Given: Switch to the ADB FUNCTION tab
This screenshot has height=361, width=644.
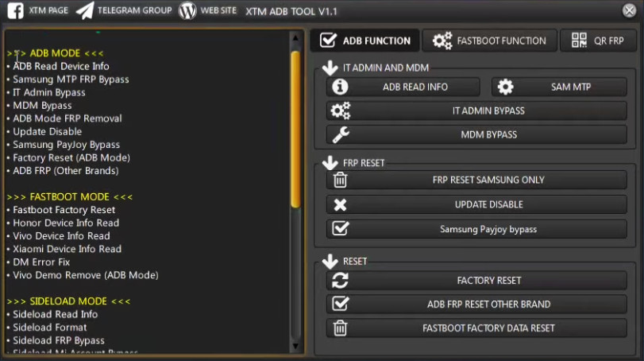Looking at the screenshot, I should point(365,41).
